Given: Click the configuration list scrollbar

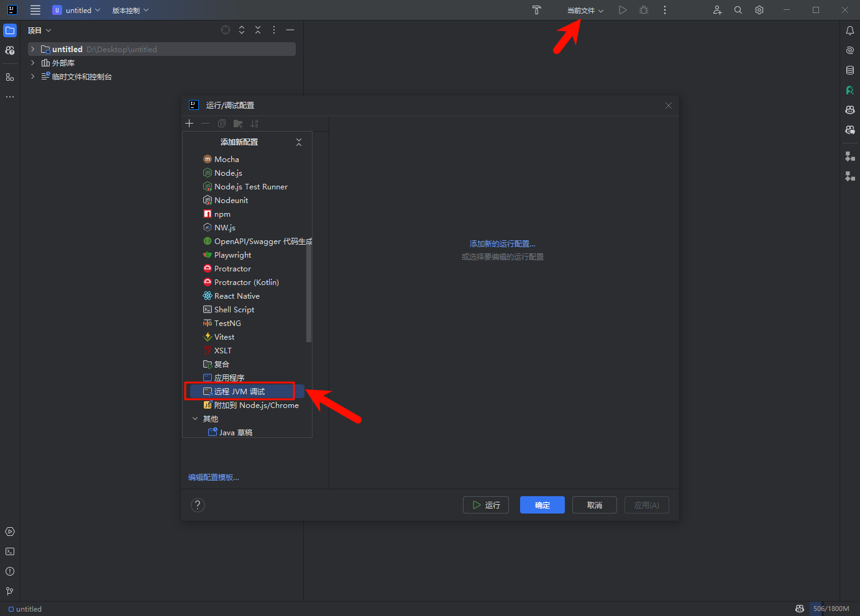Looking at the screenshot, I should tap(309, 292).
